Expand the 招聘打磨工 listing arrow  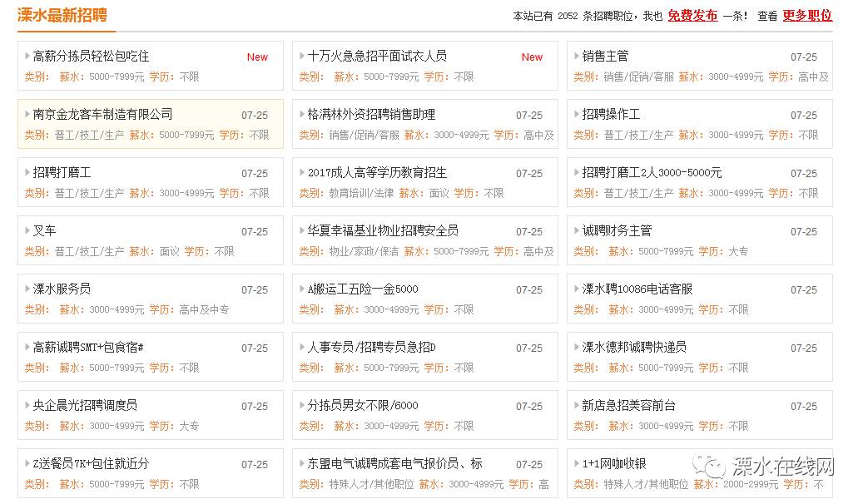pyautogui.click(x=28, y=173)
